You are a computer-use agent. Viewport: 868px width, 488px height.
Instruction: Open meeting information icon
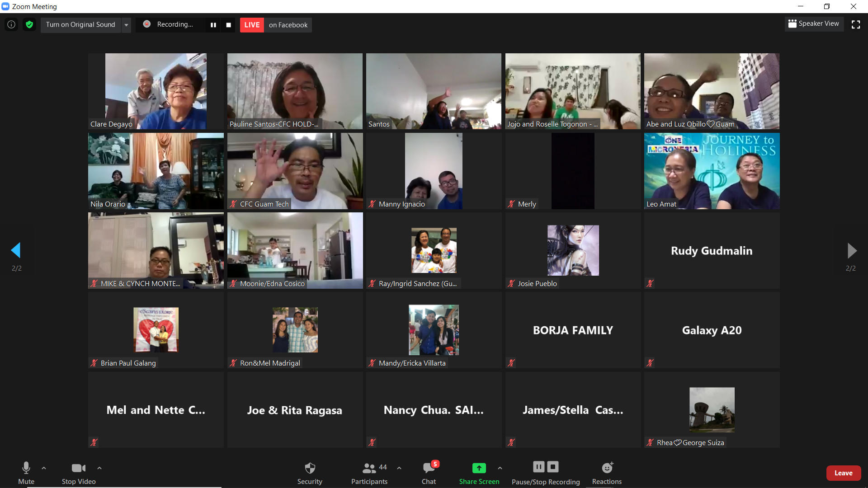click(11, 24)
